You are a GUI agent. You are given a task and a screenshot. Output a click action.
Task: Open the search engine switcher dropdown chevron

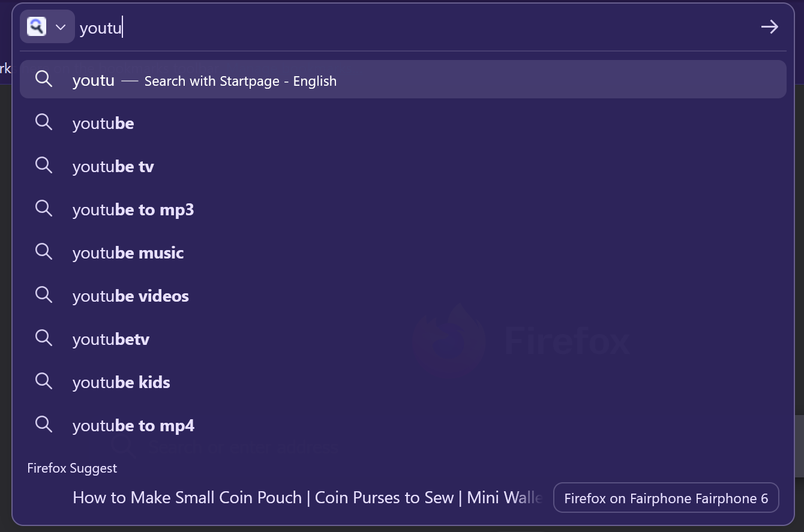tap(61, 27)
